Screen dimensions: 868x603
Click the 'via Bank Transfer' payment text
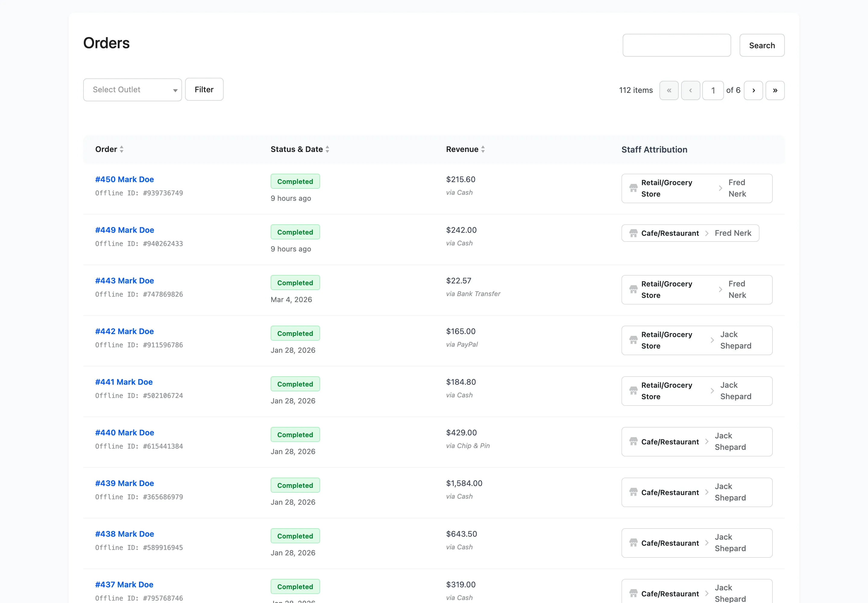tap(473, 294)
